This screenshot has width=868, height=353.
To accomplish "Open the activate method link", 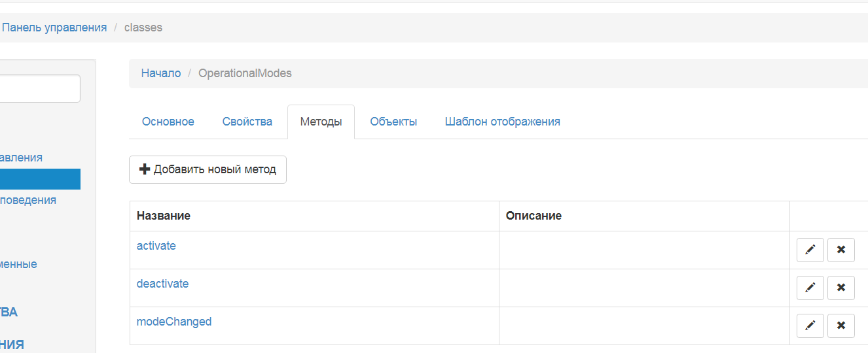I will click(156, 246).
